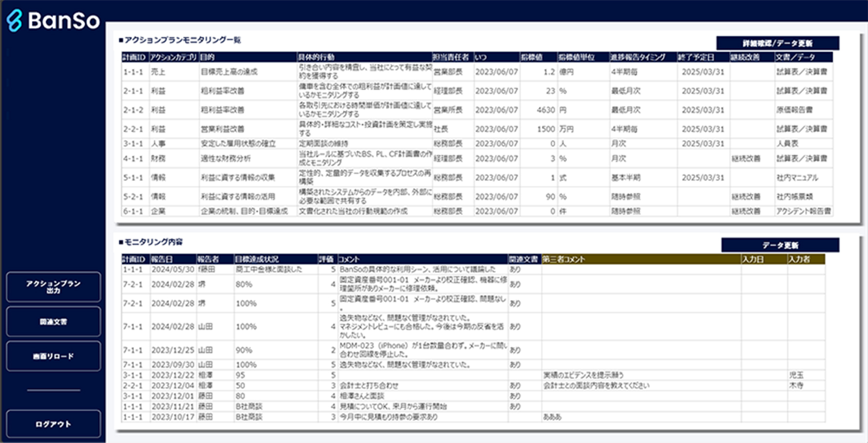Select the comment 会計士と打ち合わせ

369,385
